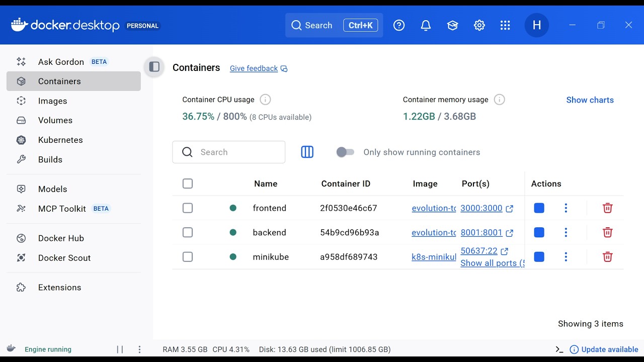The image size is (644, 362).
Task: Click the containers Search input field
Action: pos(229,152)
